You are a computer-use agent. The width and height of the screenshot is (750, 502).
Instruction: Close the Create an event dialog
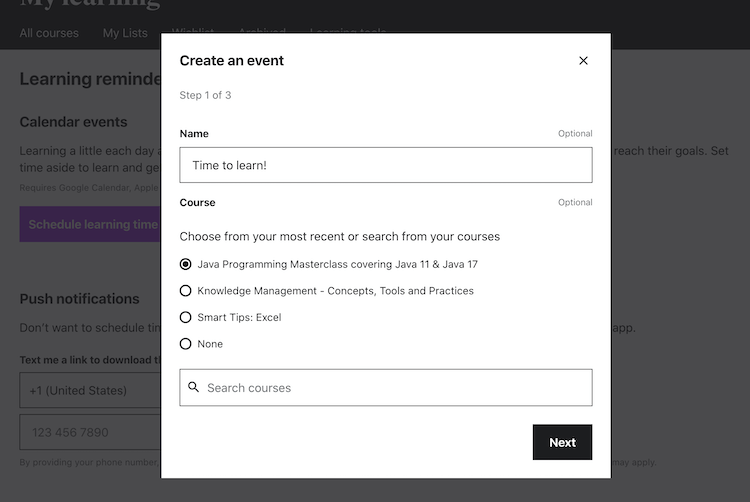click(x=583, y=61)
